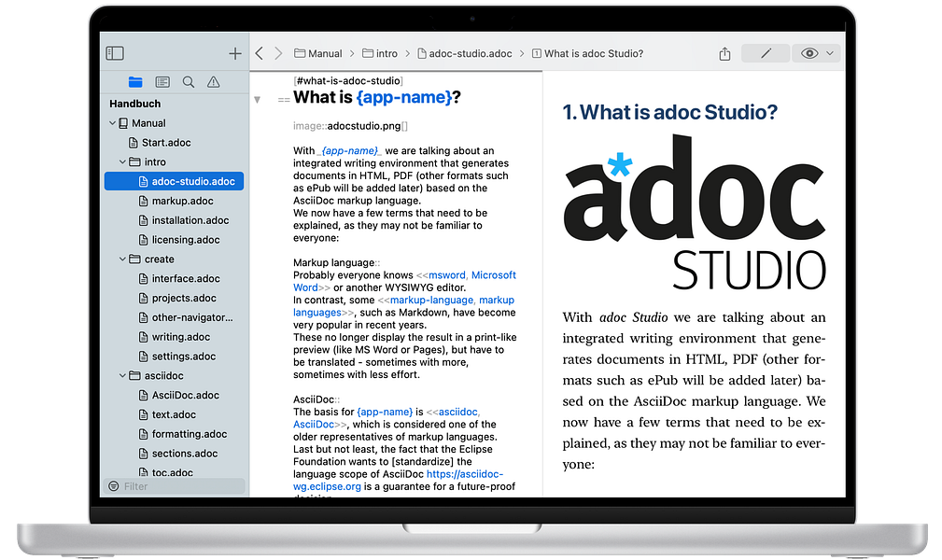Click the share icon in the toolbar
The image size is (942, 560).
tap(724, 53)
